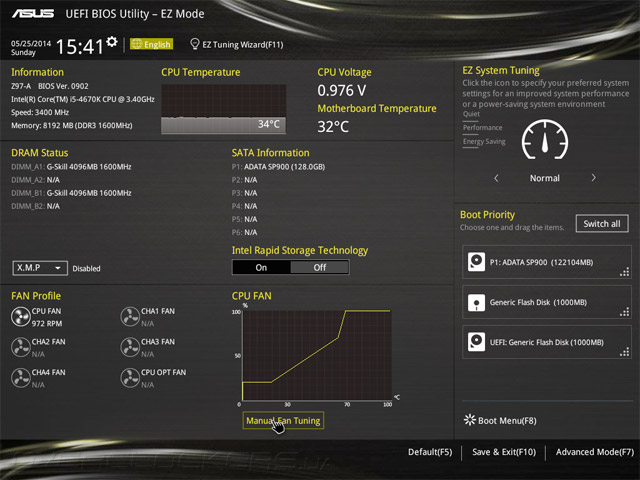Click the P1: ADATA SP900 boot drive icon
This screenshot has width=640, height=480.
point(476,262)
